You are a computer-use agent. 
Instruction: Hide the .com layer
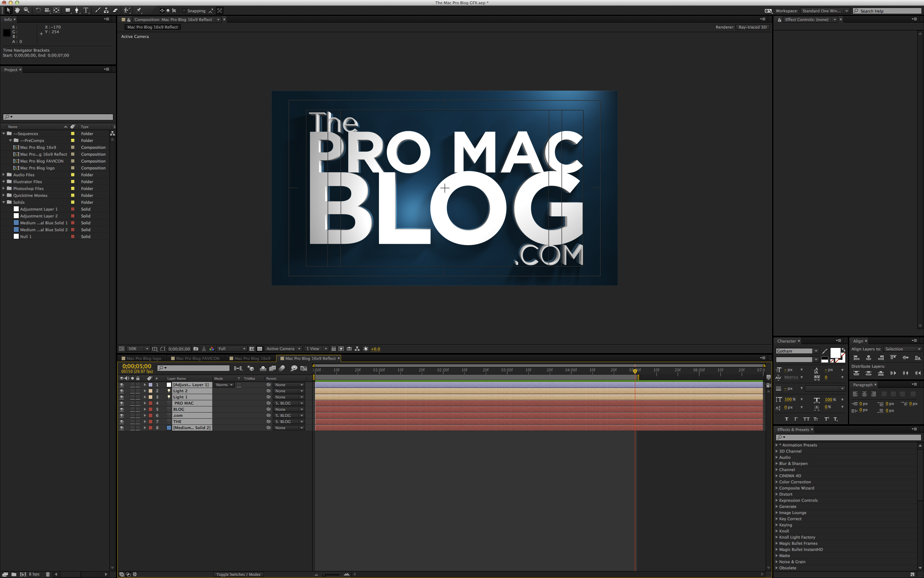(x=121, y=415)
